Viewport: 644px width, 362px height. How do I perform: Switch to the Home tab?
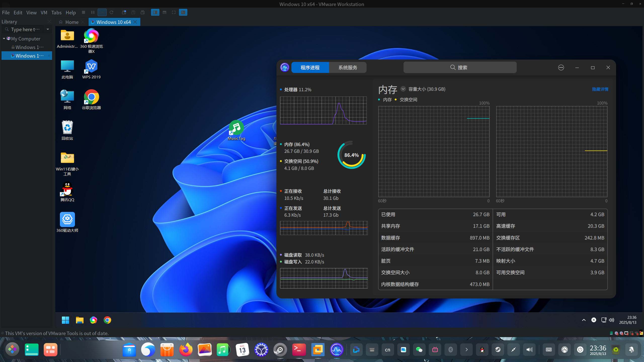72,22
